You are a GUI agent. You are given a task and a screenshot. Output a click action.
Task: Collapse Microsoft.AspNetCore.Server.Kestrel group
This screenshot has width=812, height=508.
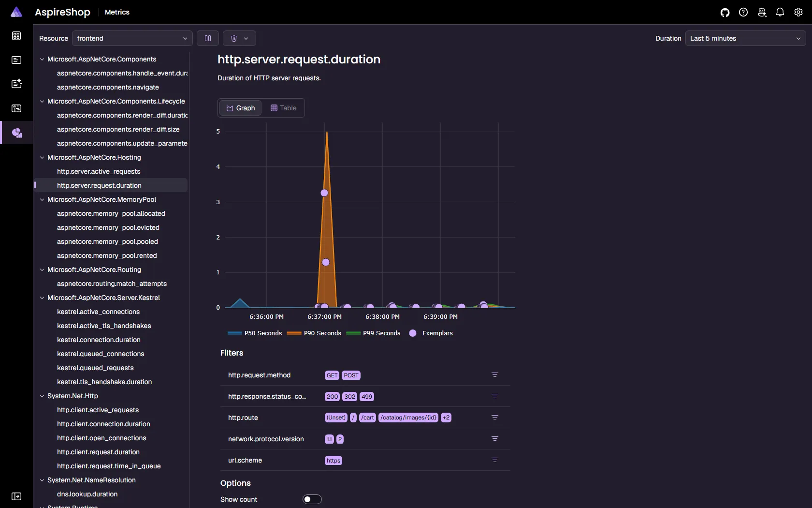[42, 298]
